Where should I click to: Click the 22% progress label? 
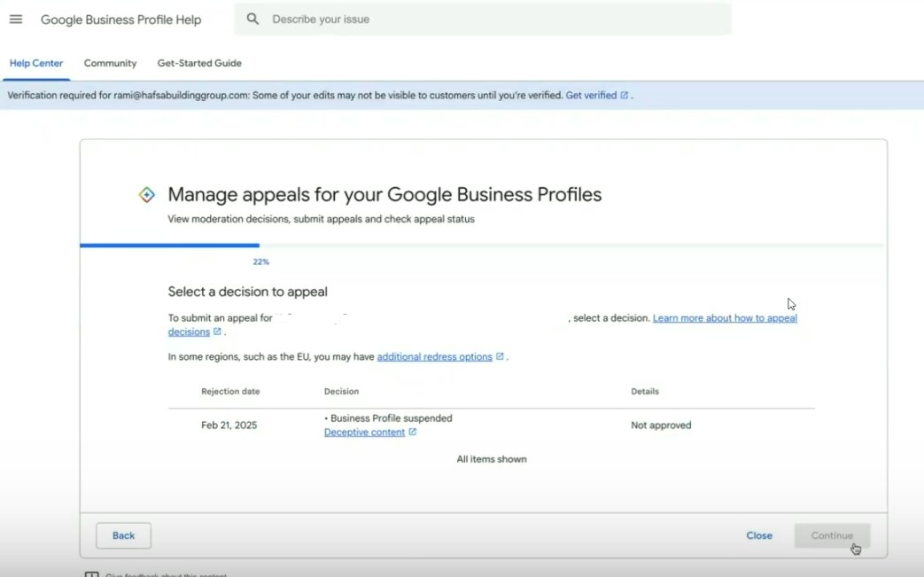pos(261,261)
